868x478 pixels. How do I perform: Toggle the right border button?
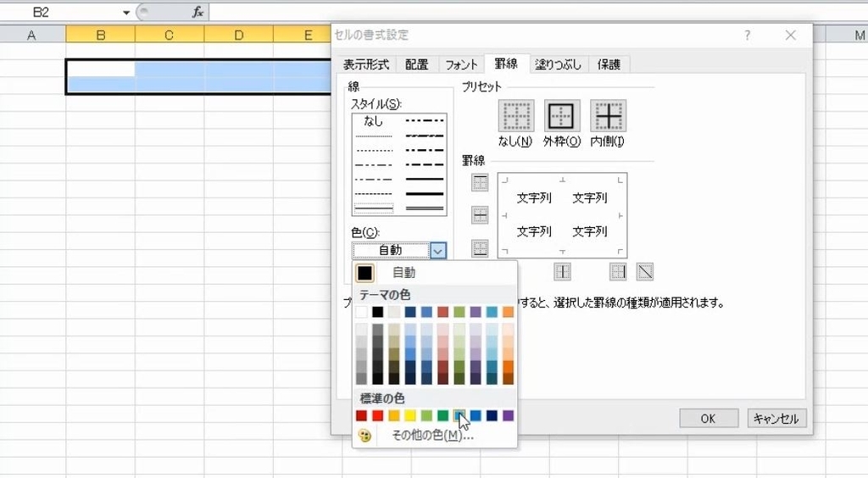pyautogui.click(x=618, y=271)
